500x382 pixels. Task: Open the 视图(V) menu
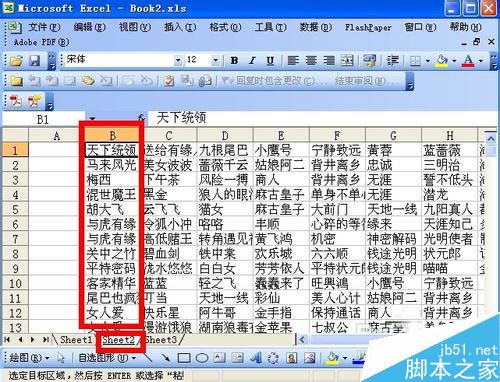click(x=135, y=27)
